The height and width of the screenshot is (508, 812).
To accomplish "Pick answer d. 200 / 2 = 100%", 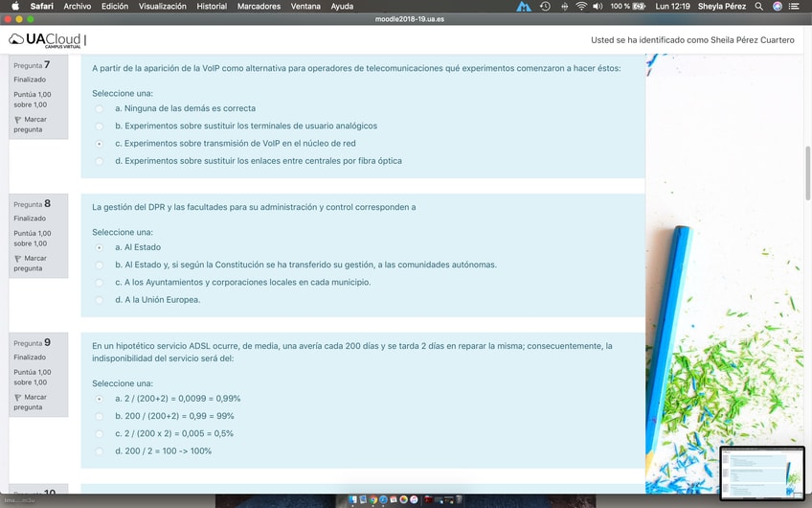I will pos(99,451).
